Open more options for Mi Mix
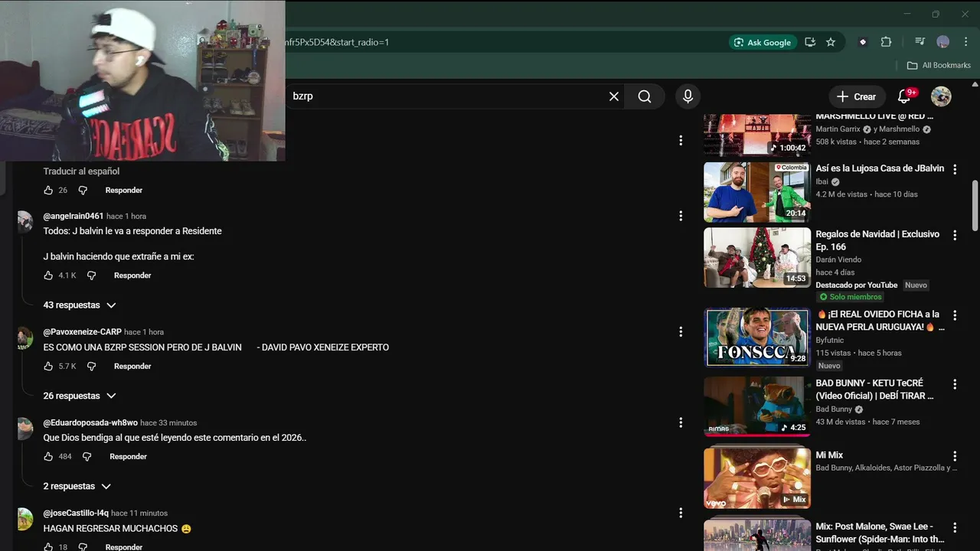The height and width of the screenshot is (551, 980). click(x=955, y=456)
